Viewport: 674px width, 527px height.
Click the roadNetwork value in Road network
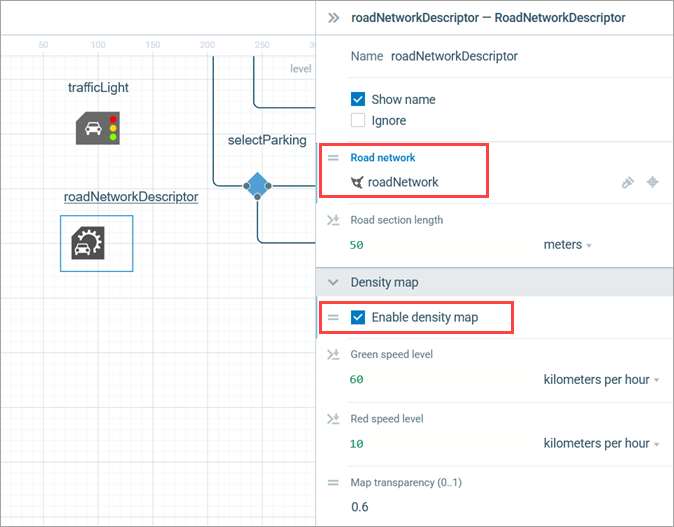[402, 182]
